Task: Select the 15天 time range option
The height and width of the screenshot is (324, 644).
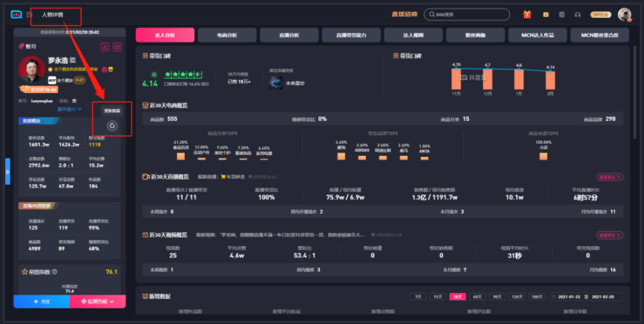Action: click(x=437, y=297)
